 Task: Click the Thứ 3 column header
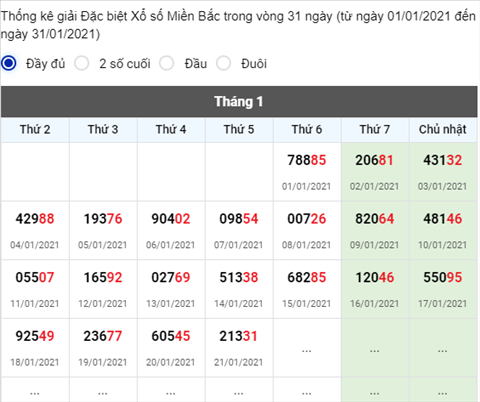(103, 129)
